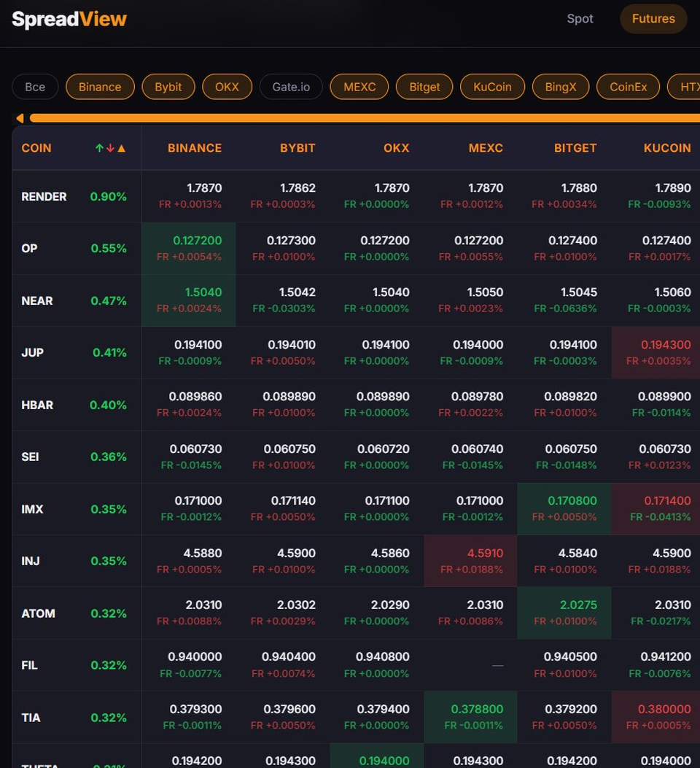Enable the Gate.io exchange filter chip
Viewport: 700px width, 768px height.
(291, 87)
